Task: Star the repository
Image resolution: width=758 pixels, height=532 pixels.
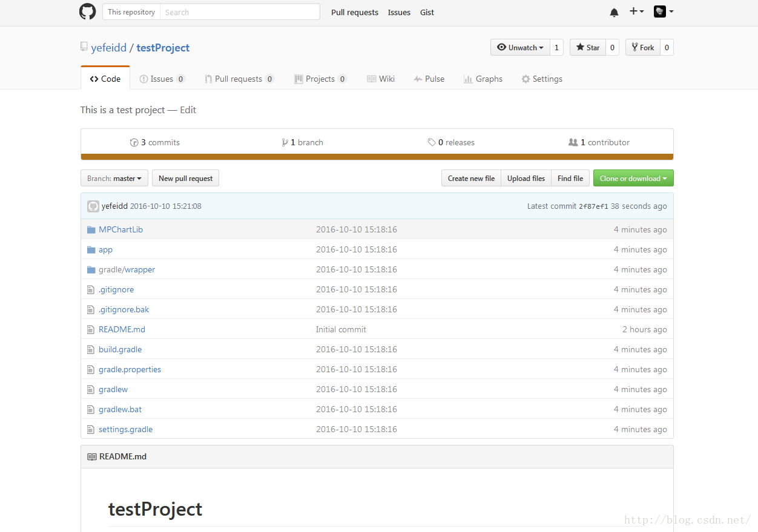Action: pyautogui.click(x=587, y=47)
